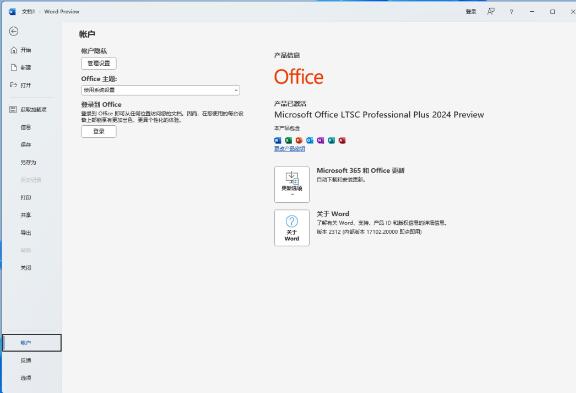Click 登录 sign-in in the title bar
Viewport: 576px width, 393px height.
471,12
